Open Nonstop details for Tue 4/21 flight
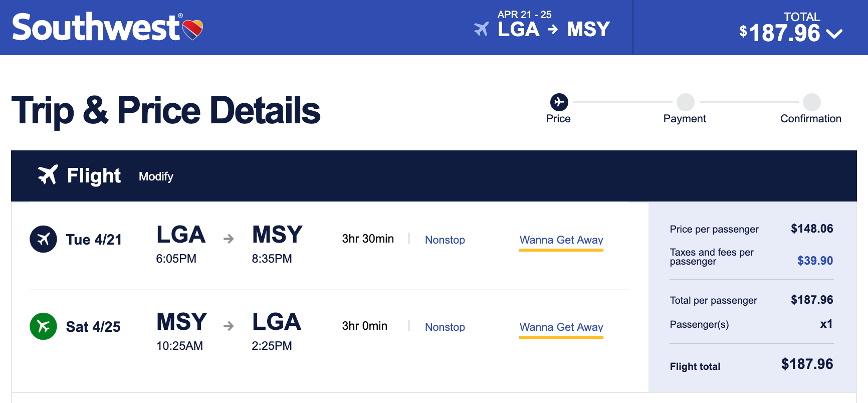Screen dimensions: 868x403 [445, 240]
